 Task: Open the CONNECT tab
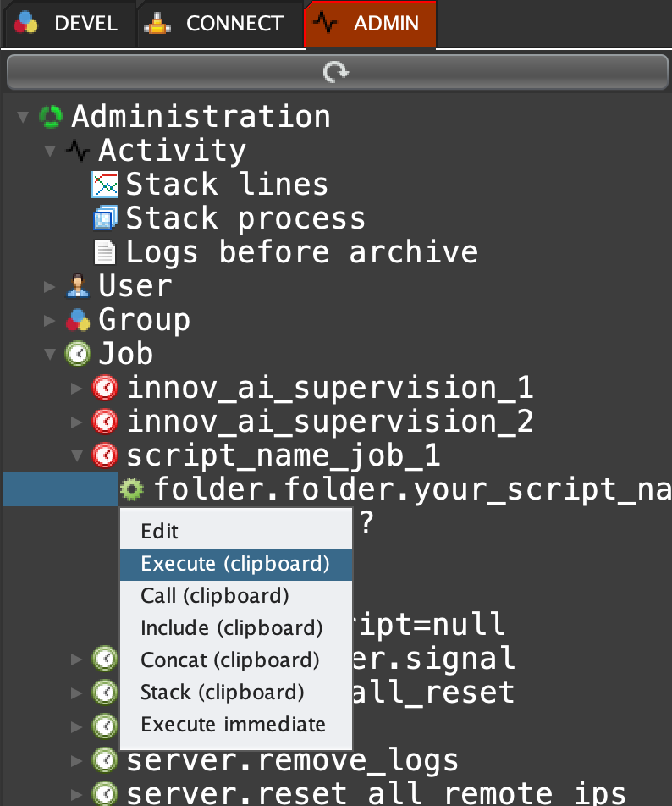(x=220, y=24)
